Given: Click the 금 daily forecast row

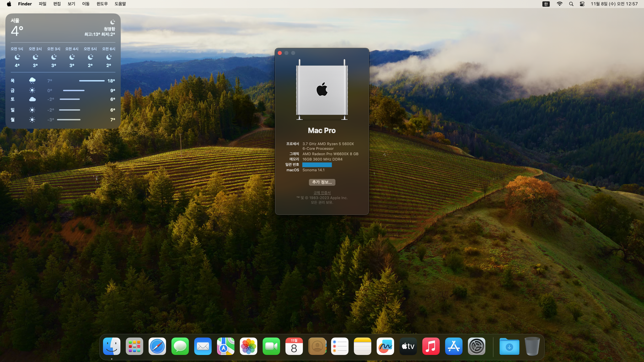Looking at the screenshot, I should point(63,90).
